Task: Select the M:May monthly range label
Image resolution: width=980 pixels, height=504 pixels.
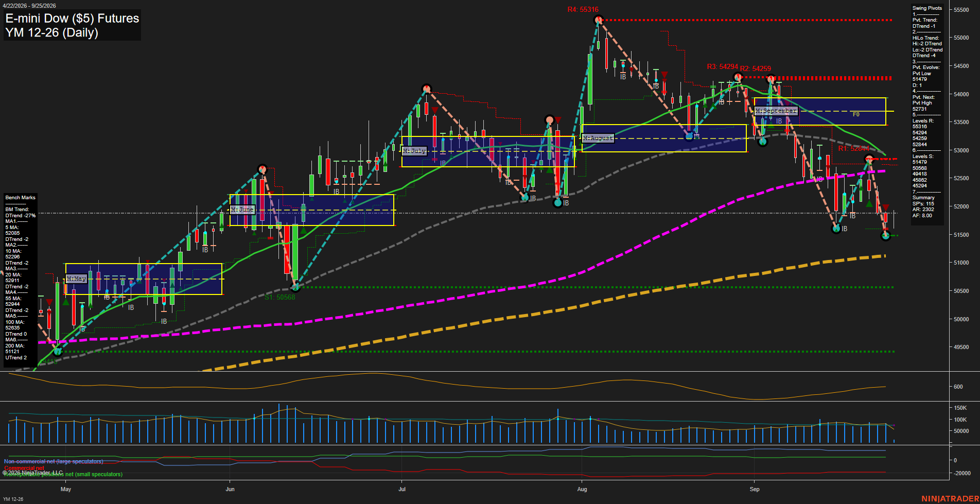Action: [x=76, y=279]
